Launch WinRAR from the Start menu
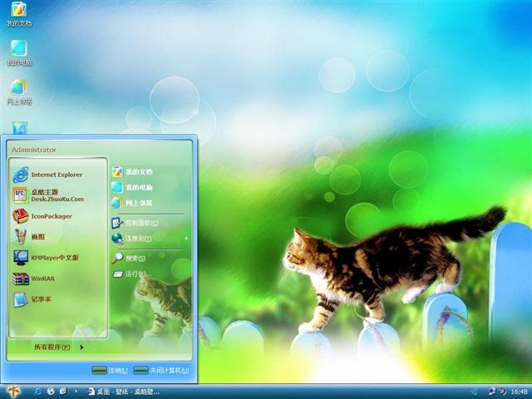This screenshot has height=399, width=532. click(34, 278)
